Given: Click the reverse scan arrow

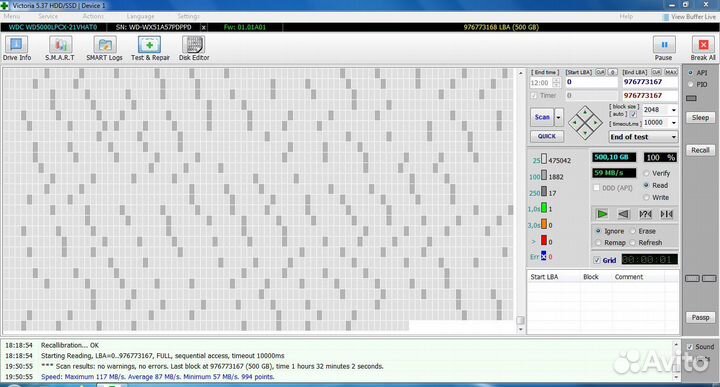Looking at the screenshot, I should tap(623, 214).
